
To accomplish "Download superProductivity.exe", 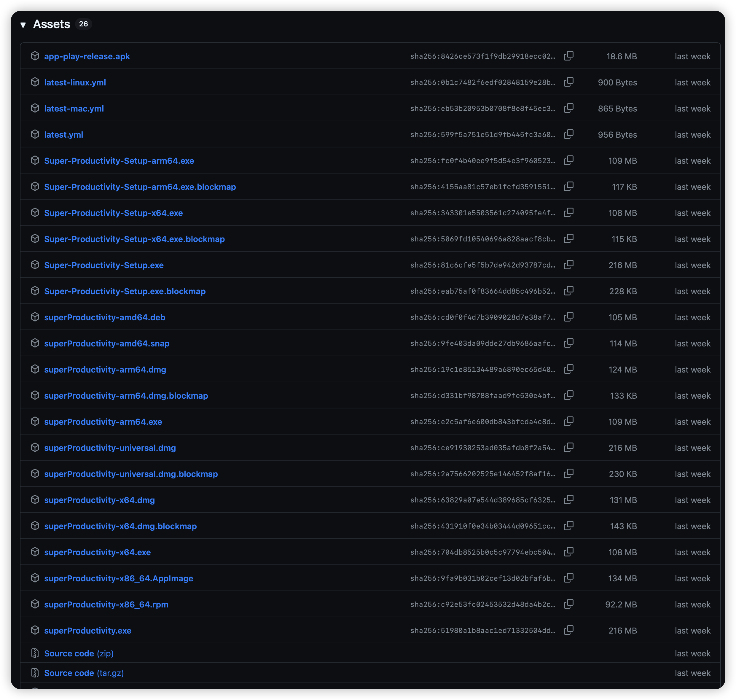I will pyautogui.click(x=88, y=631).
